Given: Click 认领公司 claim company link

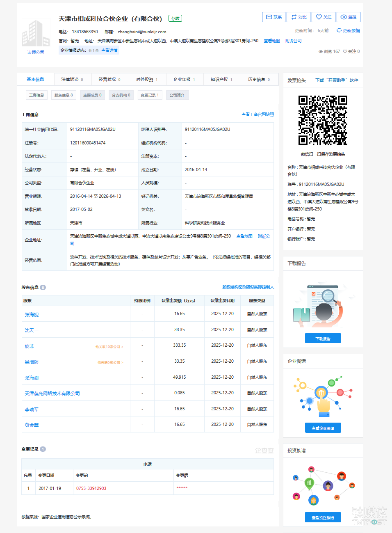Looking at the screenshot, I should [36, 53].
